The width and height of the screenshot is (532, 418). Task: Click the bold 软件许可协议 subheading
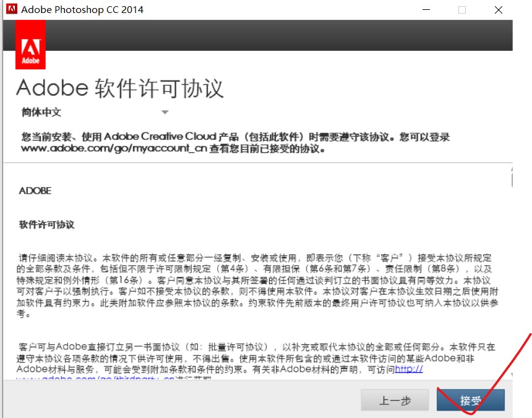[x=47, y=225]
